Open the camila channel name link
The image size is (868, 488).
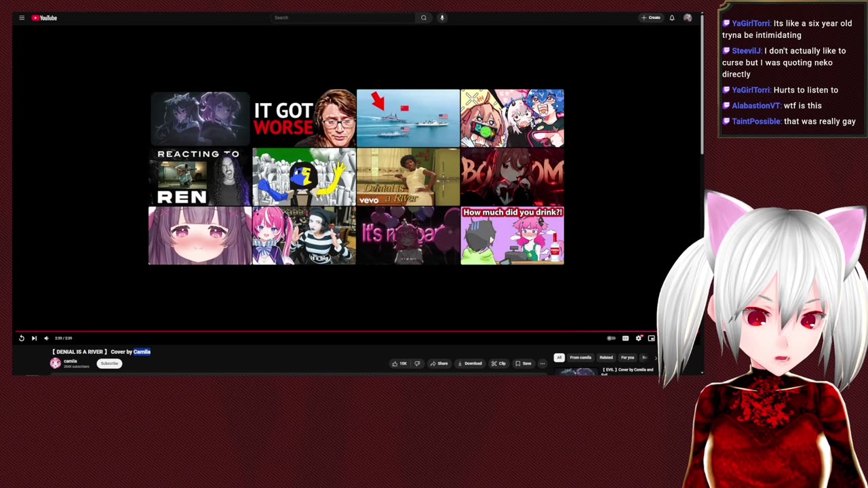[71, 361]
